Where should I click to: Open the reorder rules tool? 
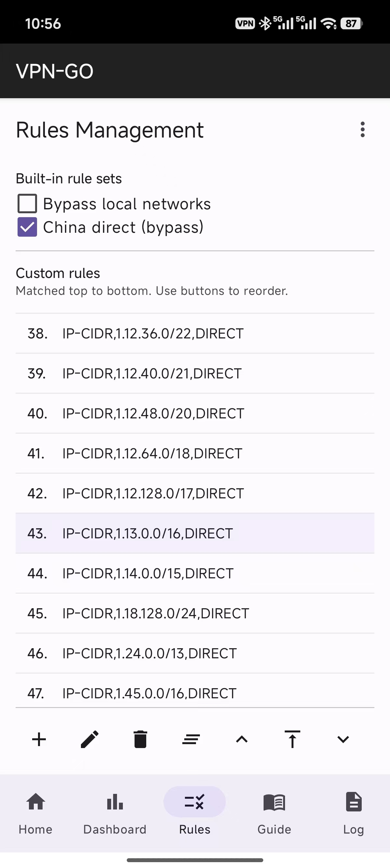click(191, 740)
